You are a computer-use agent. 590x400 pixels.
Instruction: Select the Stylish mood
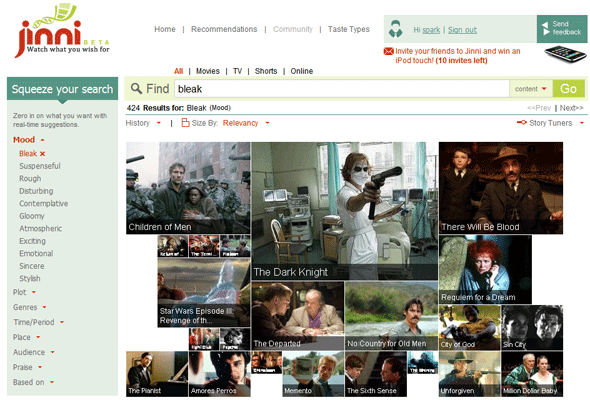tap(30, 278)
